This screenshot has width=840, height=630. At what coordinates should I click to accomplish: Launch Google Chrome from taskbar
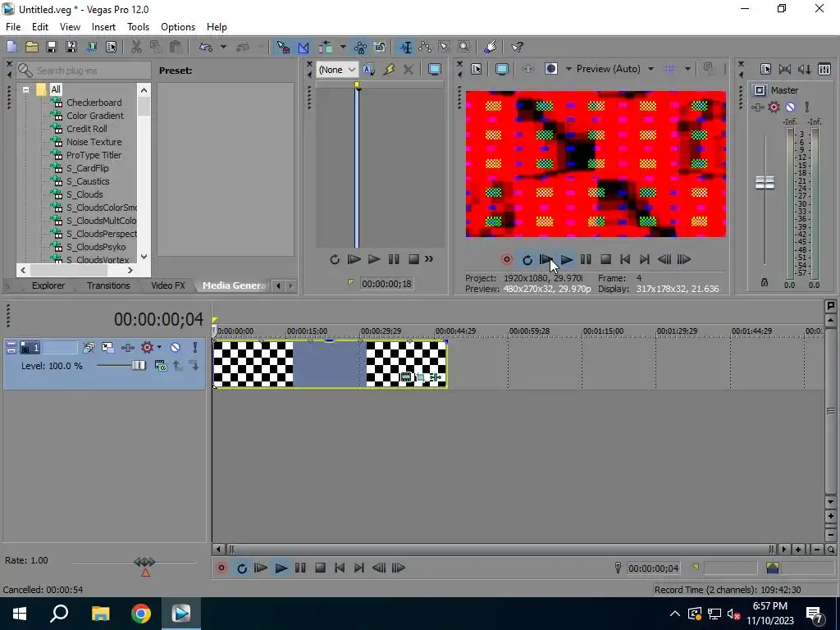point(141,614)
